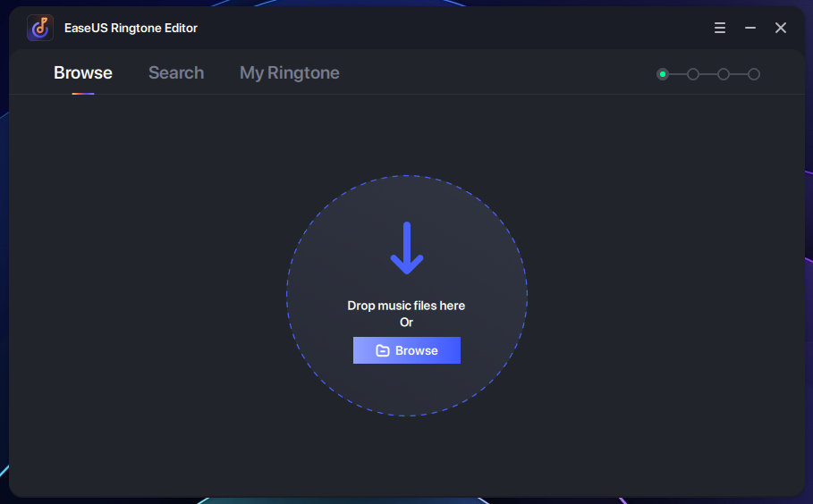Click the folder icon on Browse button
Viewport: 813px width, 504px height.
[x=383, y=350]
